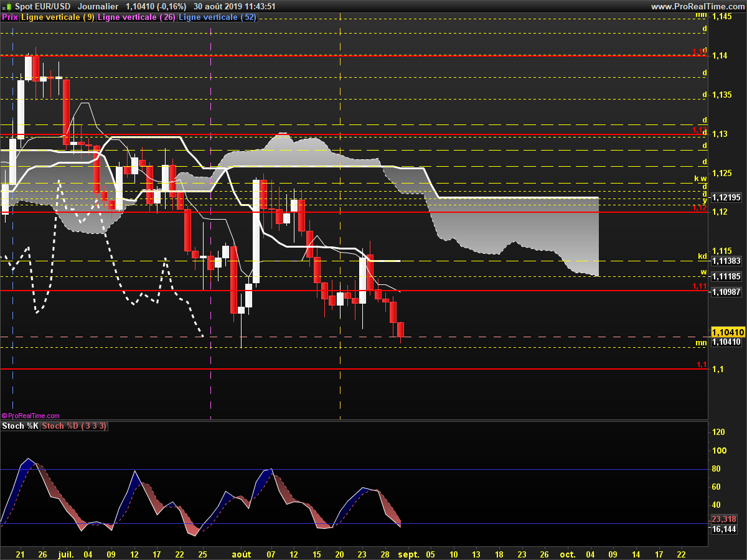Select the 'Ligne verticale (52)' label
The image size is (747, 560).
pyautogui.click(x=217, y=17)
